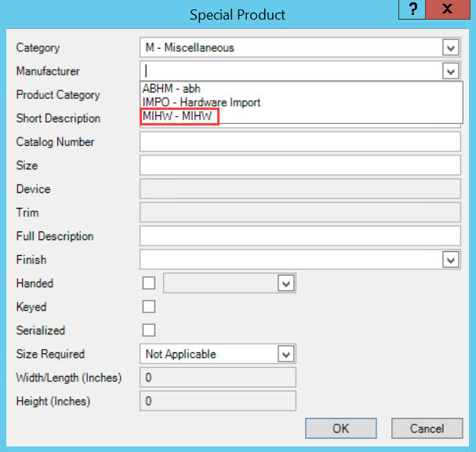Expand the Finish dropdown
This screenshot has width=476, height=452.
pyautogui.click(x=450, y=260)
